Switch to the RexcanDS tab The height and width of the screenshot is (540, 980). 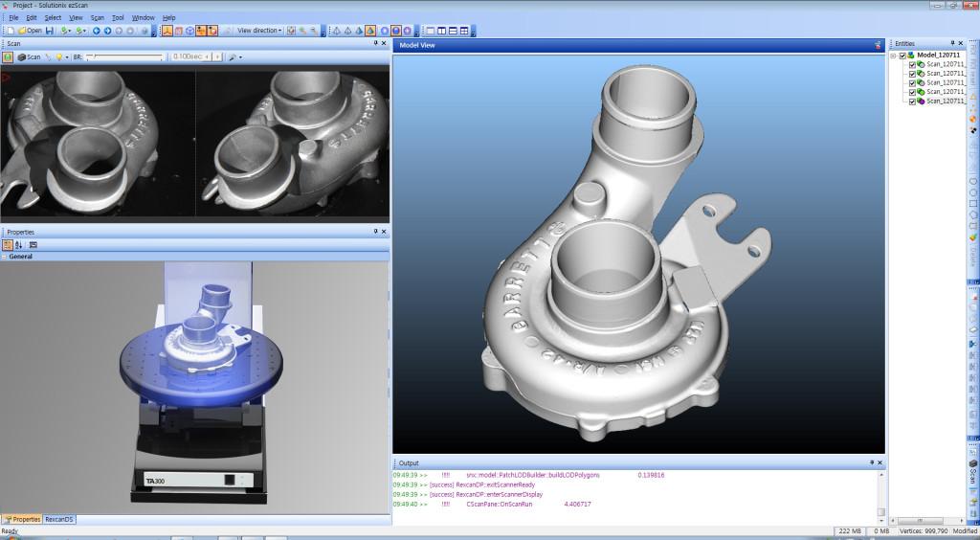(x=60, y=519)
